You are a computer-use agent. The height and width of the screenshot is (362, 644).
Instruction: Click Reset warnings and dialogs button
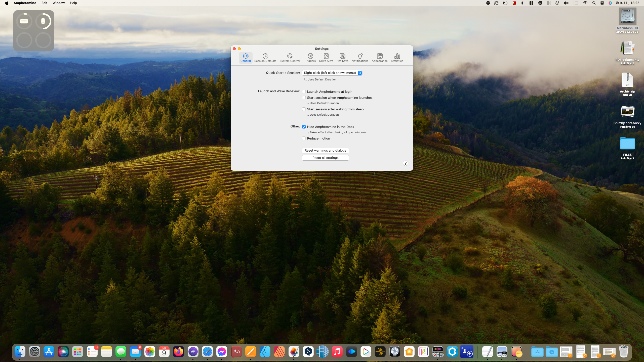click(325, 150)
